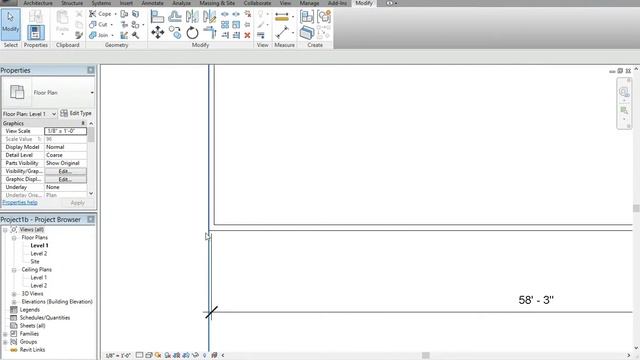Click the Create Assembly icon
The image size is (640, 360).
307,17
